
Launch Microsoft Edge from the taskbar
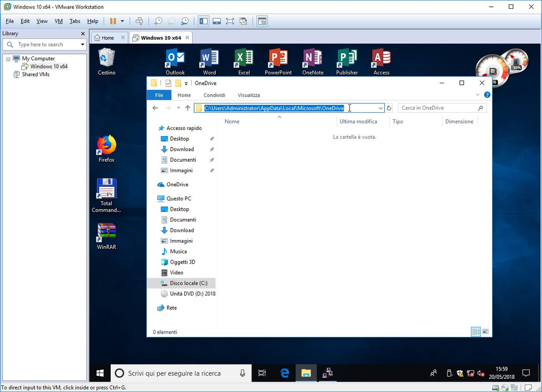(x=285, y=373)
